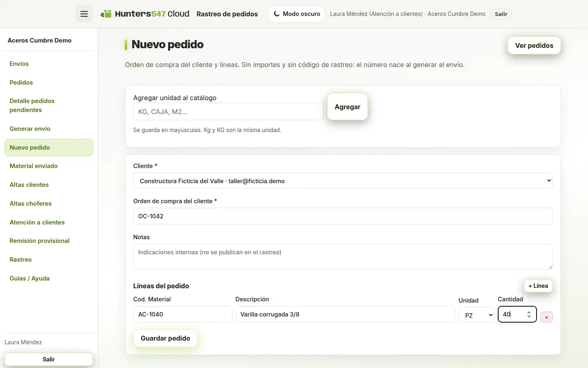Click the Descripción input field
588x368 pixels.
tap(345, 314)
